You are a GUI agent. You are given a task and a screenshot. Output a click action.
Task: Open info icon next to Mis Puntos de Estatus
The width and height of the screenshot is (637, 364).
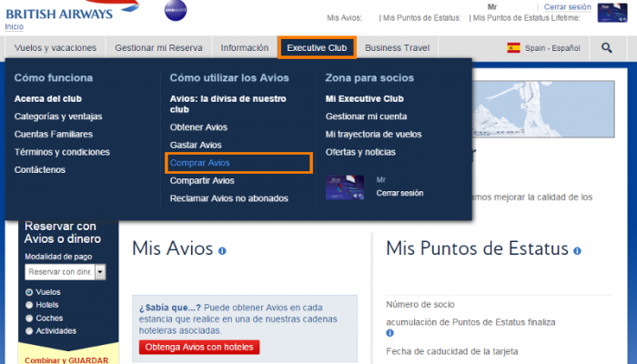coord(577,251)
